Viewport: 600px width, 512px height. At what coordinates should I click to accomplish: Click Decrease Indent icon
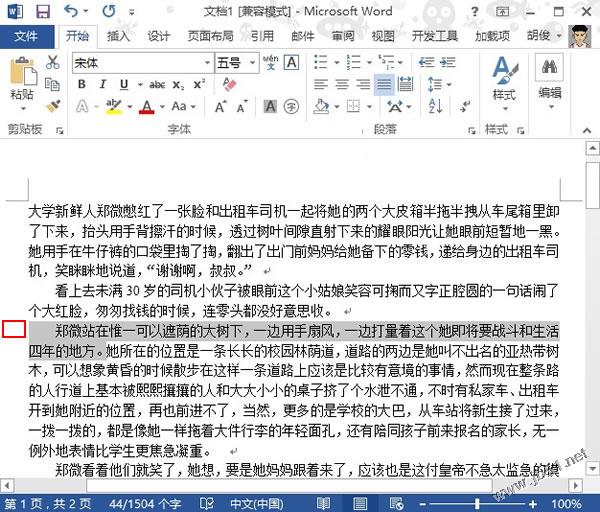[x=426, y=62]
